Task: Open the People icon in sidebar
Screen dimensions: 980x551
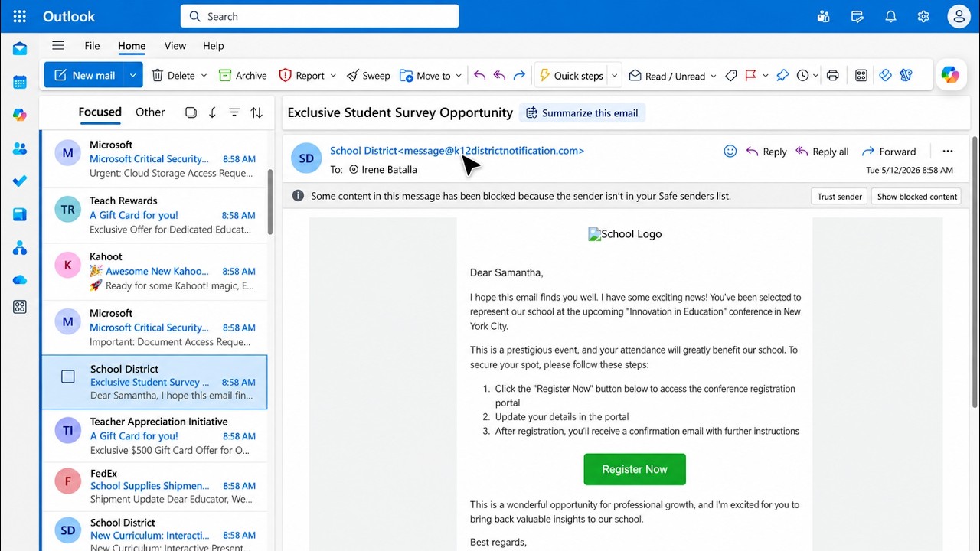Action: click(x=20, y=148)
